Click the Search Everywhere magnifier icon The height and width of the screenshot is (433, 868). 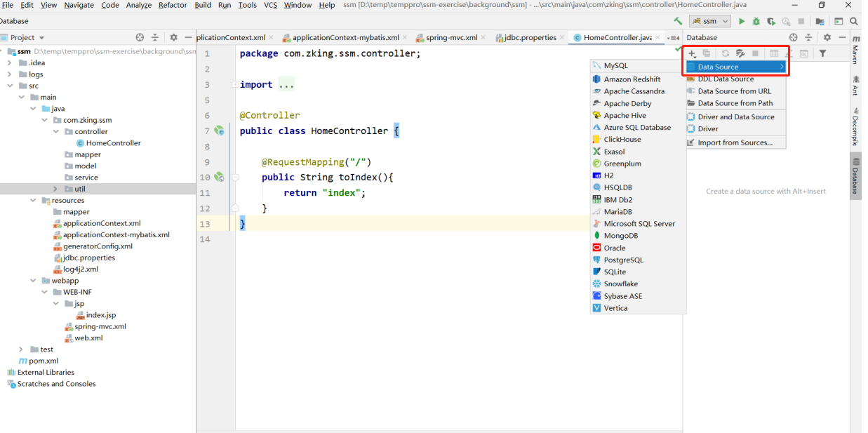click(854, 21)
